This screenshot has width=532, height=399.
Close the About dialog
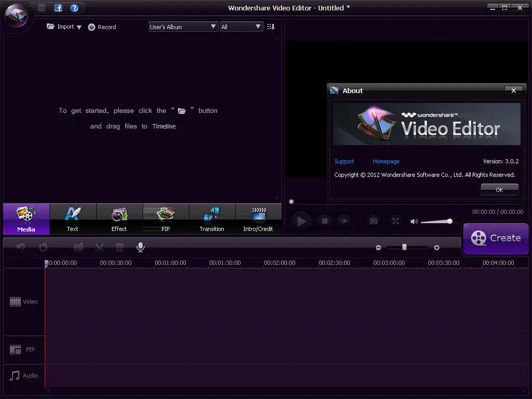514,91
